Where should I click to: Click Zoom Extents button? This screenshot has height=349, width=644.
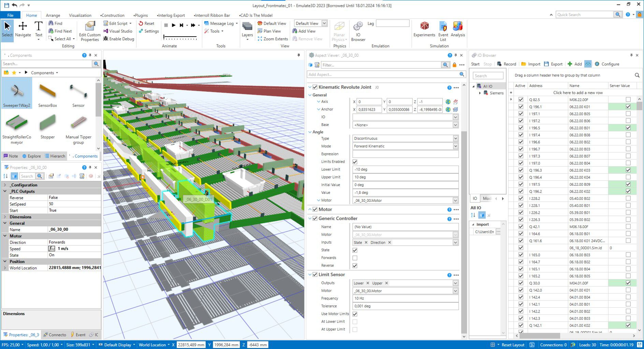click(x=273, y=39)
